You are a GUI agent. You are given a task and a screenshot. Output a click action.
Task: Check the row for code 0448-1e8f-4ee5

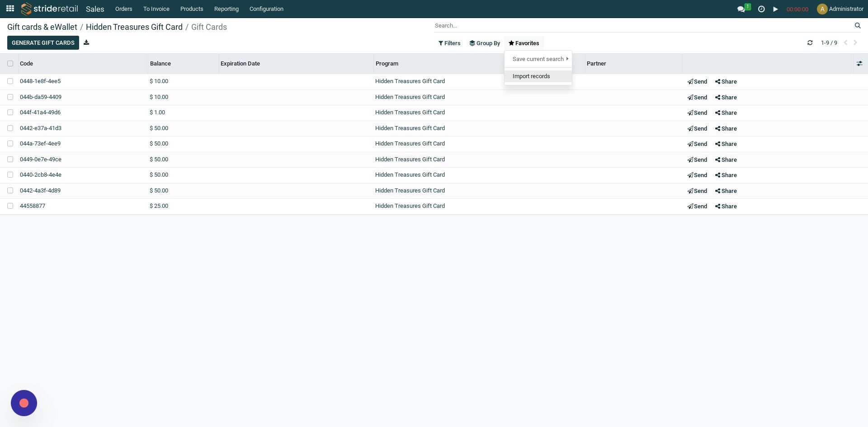10,81
